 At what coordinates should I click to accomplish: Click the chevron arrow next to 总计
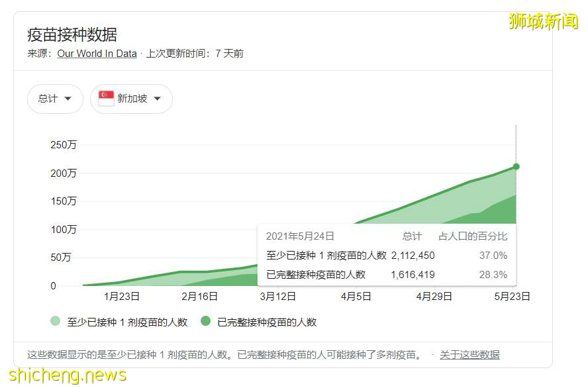tap(69, 98)
